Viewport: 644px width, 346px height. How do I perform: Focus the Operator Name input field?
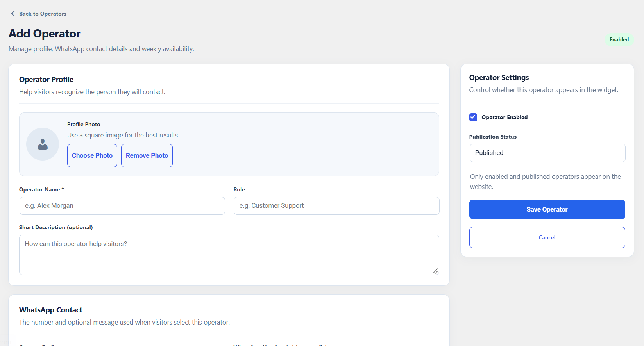[x=122, y=206]
